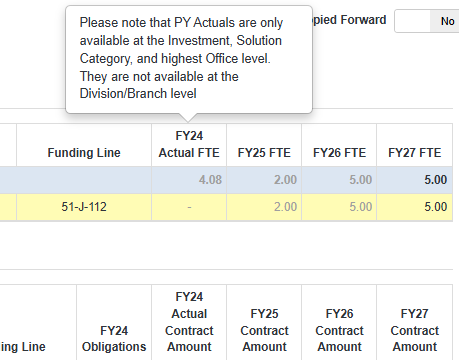This screenshot has height=360, width=459.
Task: Select the FY26 Contract Amount header
Action: pyautogui.click(x=339, y=330)
